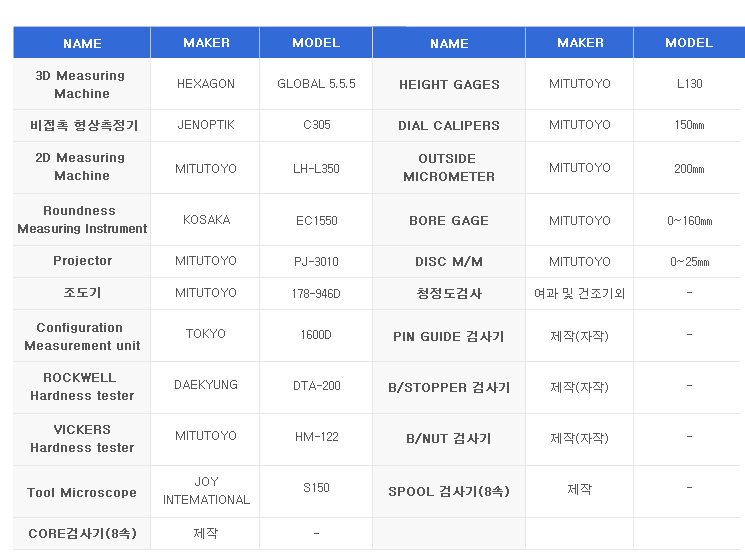Select the left MAKER column header
The image size is (745, 558).
tap(206, 43)
